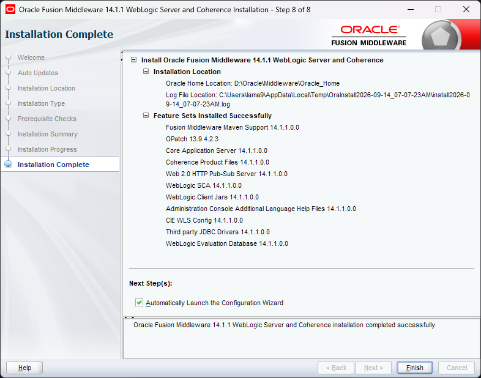Select the Installation Progress step
The width and height of the screenshot is (481, 378).
tap(47, 149)
